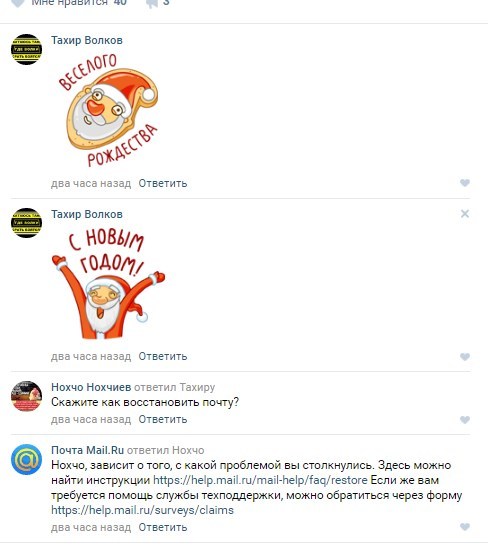
Task: Reply to the Почта Mail.Ru answer
Action: pyautogui.click(x=163, y=527)
